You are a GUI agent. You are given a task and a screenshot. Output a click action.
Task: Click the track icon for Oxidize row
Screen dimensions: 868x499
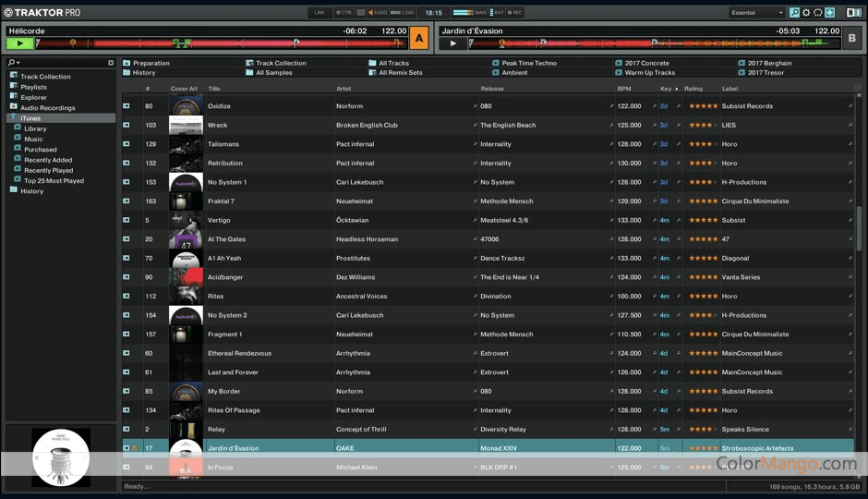point(127,105)
